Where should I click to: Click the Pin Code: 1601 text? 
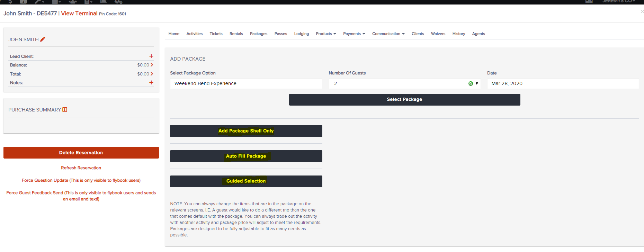(x=113, y=14)
